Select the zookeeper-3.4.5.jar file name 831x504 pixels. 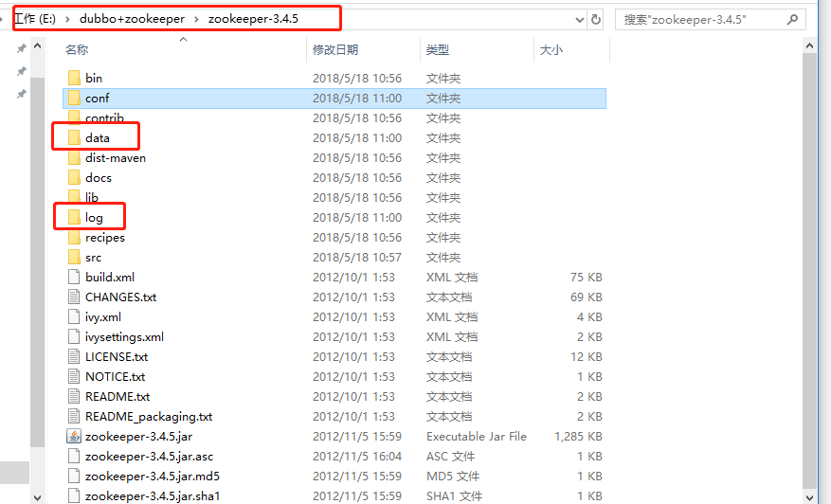point(139,436)
